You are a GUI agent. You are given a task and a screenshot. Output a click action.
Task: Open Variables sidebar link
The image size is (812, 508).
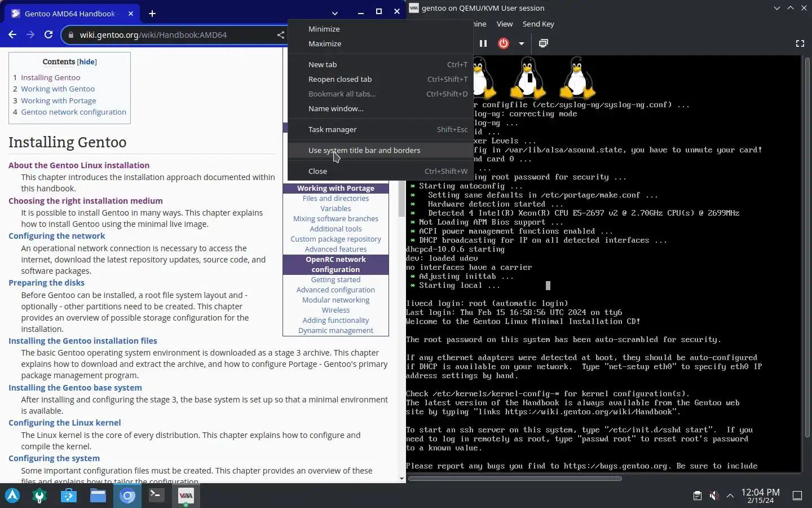point(336,208)
